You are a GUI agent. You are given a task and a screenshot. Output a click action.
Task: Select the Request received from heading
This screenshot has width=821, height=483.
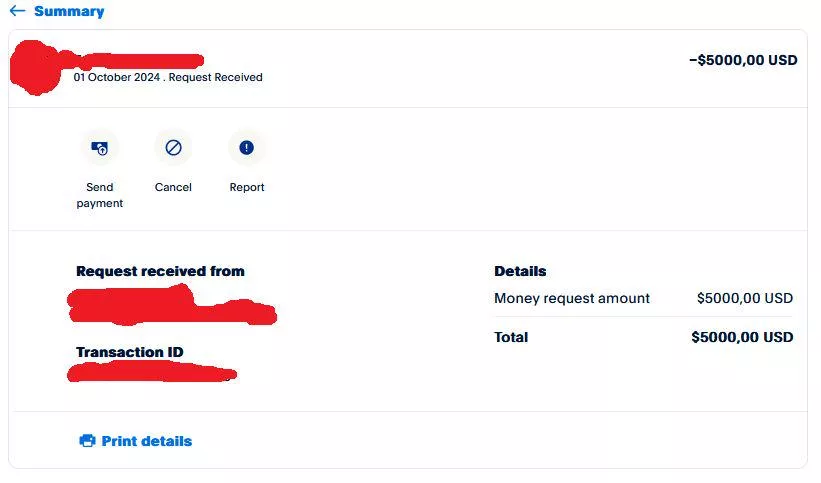[x=160, y=271]
